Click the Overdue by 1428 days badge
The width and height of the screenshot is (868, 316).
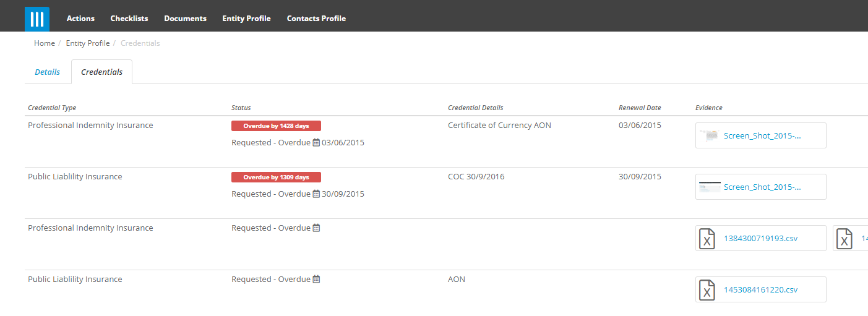pos(276,126)
